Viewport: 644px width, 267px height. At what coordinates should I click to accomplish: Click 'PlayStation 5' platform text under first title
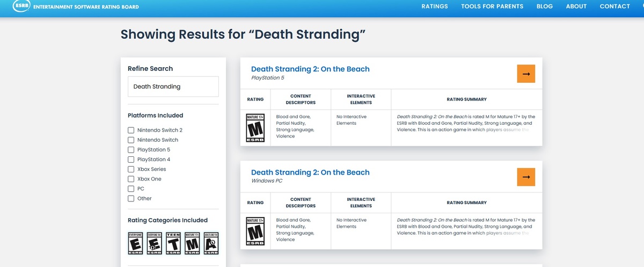tap(268, 78)
